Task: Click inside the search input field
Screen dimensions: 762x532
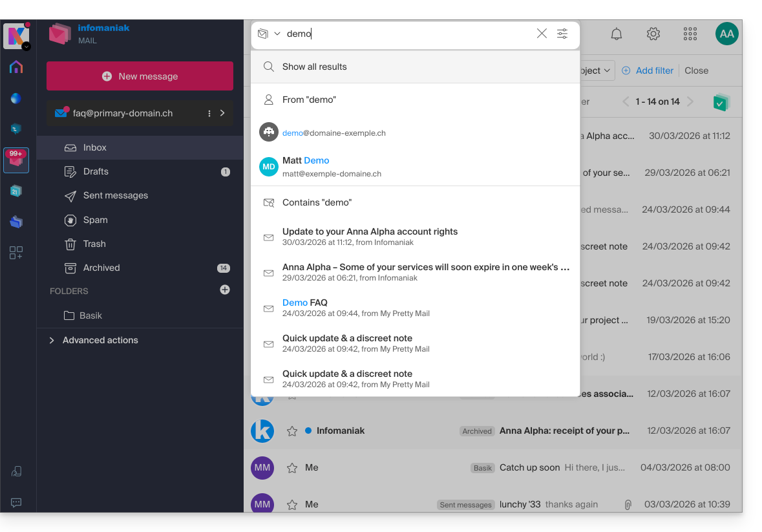Action: tap(407, 34)
